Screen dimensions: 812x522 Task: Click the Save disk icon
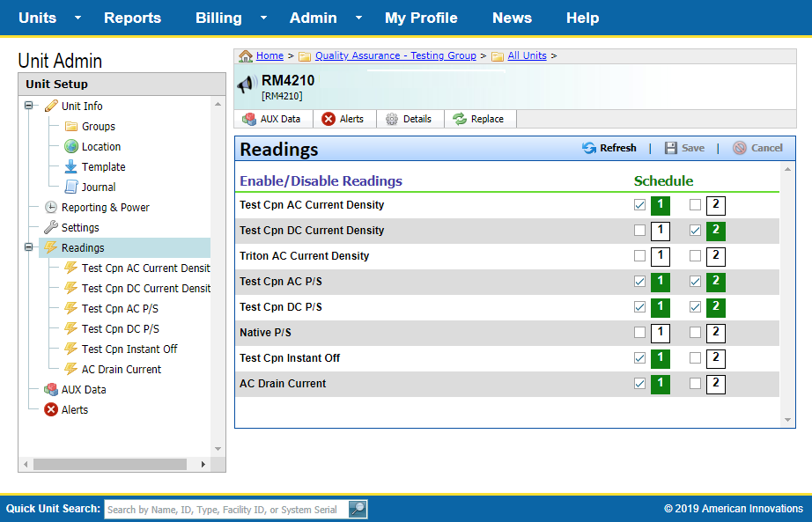pos(671,148)
